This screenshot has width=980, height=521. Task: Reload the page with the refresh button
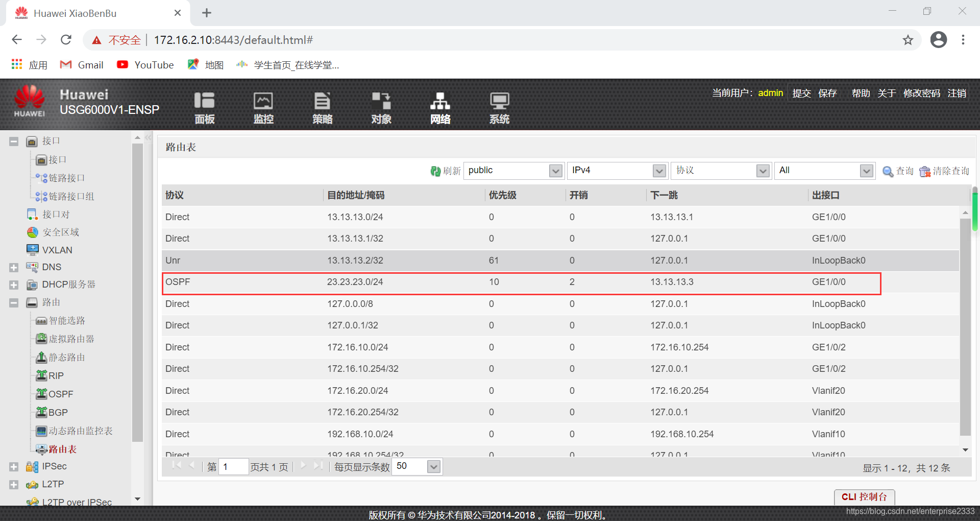pos(66,40)
